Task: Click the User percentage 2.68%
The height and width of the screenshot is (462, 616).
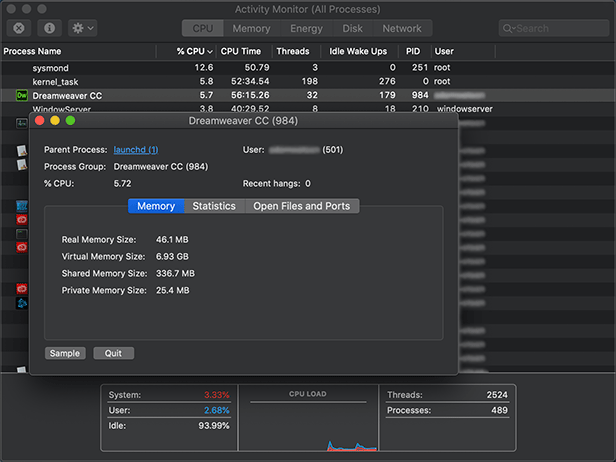Action: coord(216,410)
